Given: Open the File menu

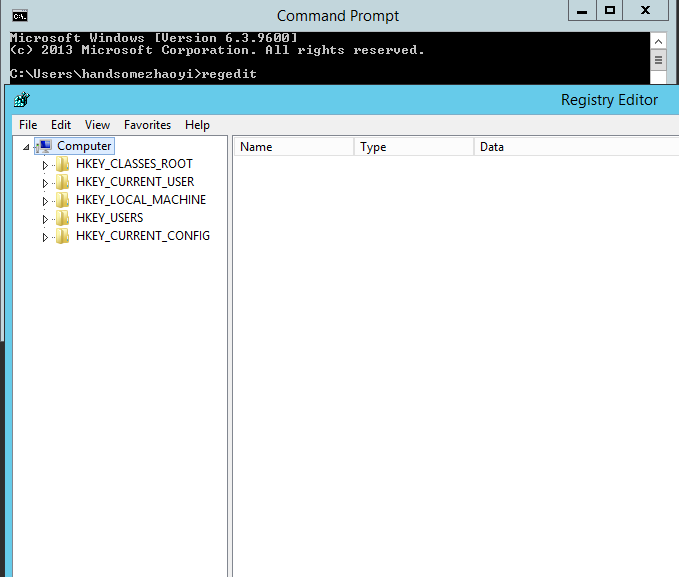Looking at the screenshot, I should [28, 125].
